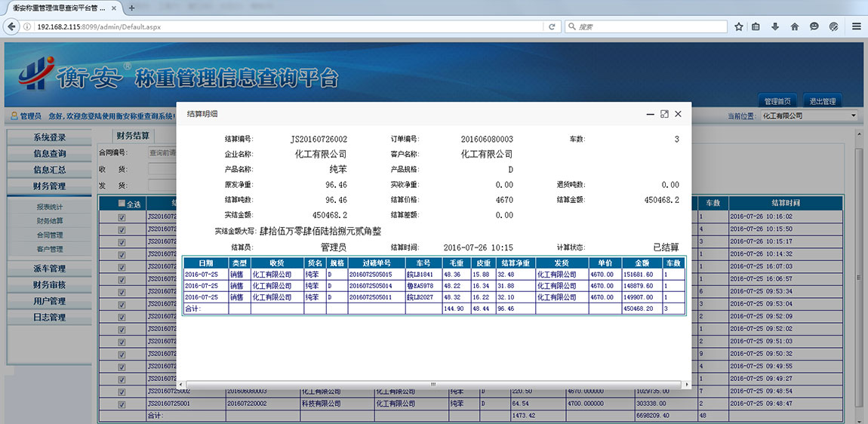This screenshot has height=424, width=868.
Task: Open the bookmarks list icon
Action: click(x=756, y=26)
